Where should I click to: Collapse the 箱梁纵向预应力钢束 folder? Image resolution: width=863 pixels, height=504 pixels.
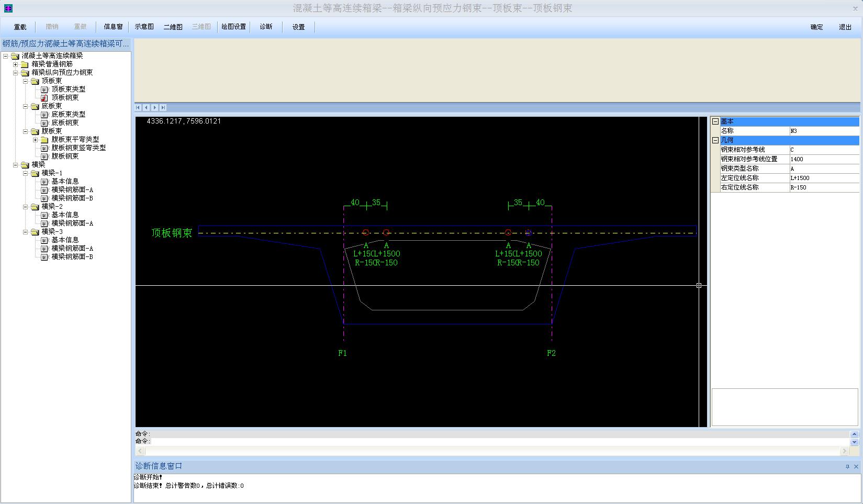point(15,73)
